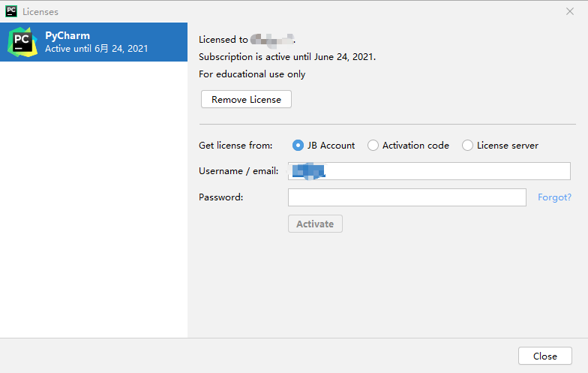This screenshot has width=588, height=373.
Task: Click the 'Licenses' window title
Action: pos(40,12)
